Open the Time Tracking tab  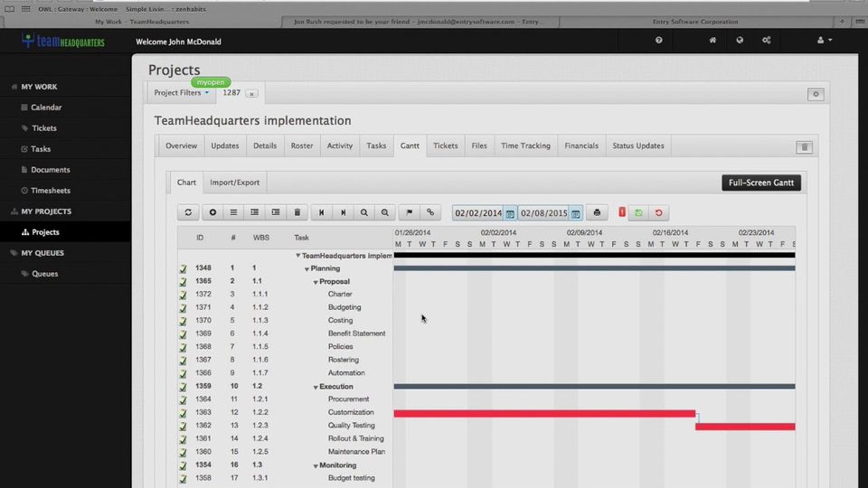pyautogui.click(x=525, y=145)
